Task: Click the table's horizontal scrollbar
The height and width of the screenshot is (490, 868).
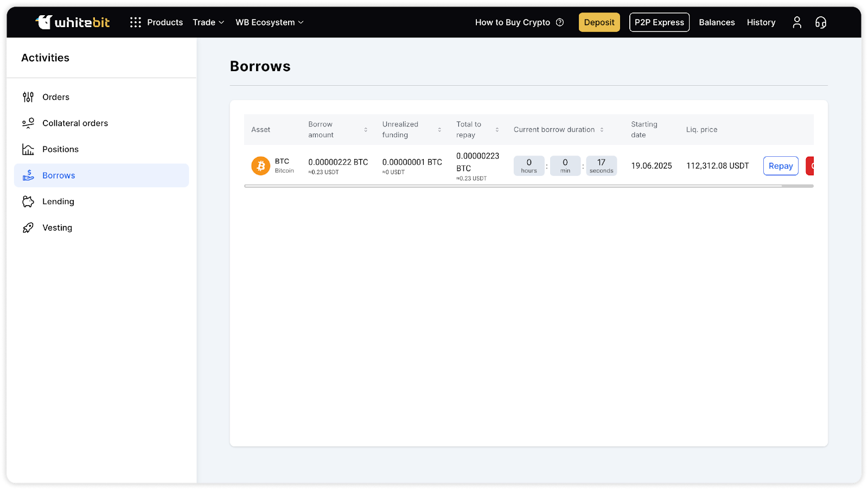Action: pos(513,186)
